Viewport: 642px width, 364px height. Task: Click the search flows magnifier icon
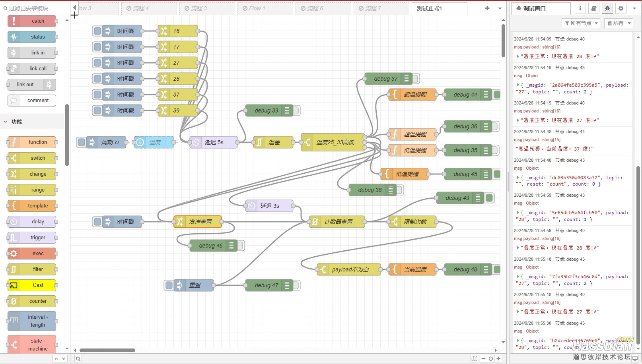pos(78,359)
